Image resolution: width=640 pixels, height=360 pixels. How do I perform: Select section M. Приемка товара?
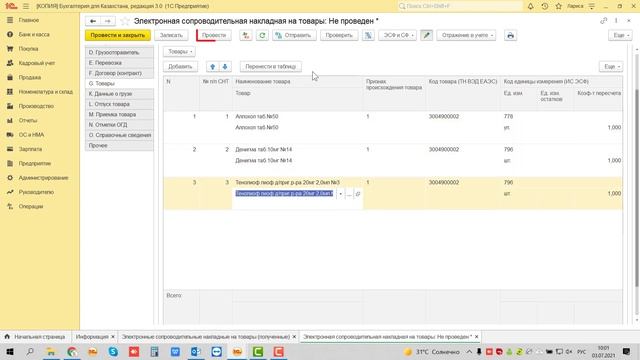click(119, 115)
